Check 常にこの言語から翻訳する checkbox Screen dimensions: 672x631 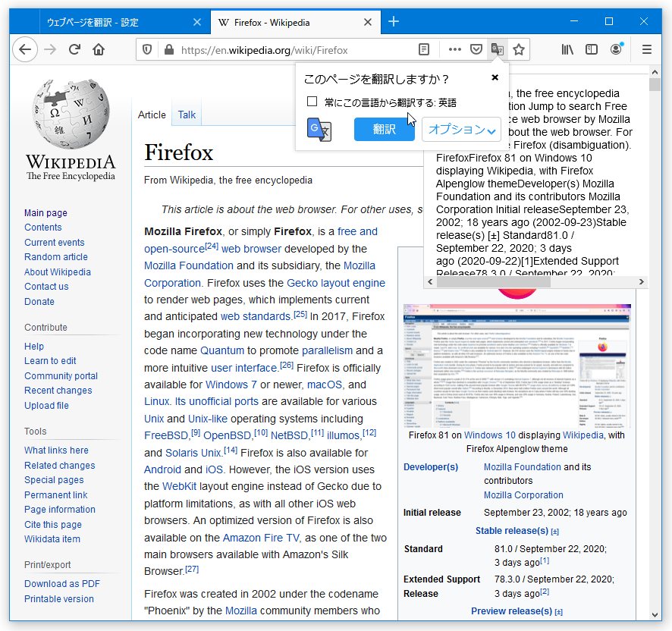tap(312, 102)
